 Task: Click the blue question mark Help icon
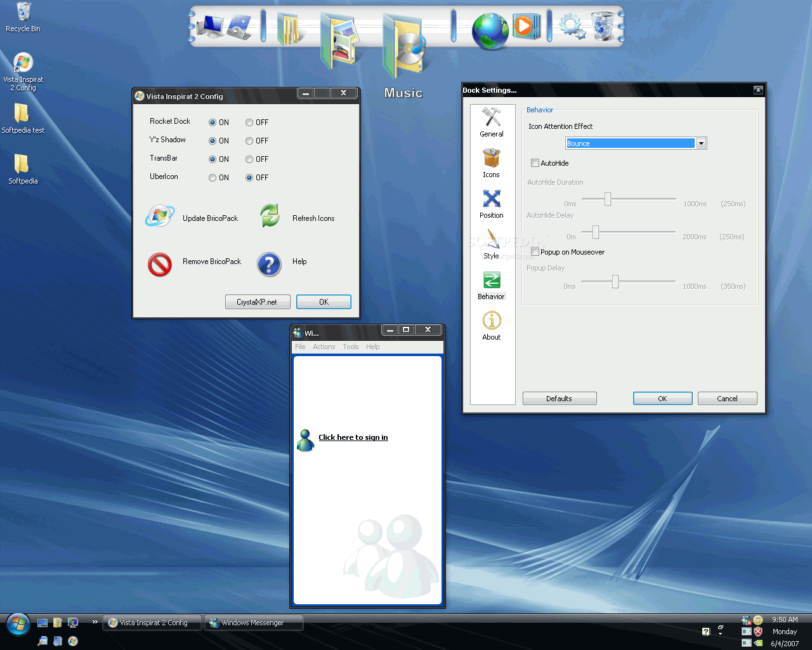point(269,264)
